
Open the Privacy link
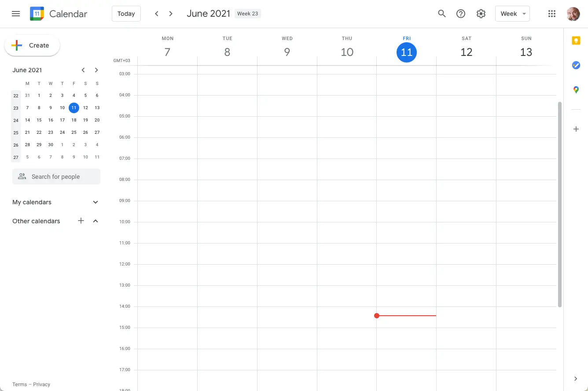(x=42, y=384)
